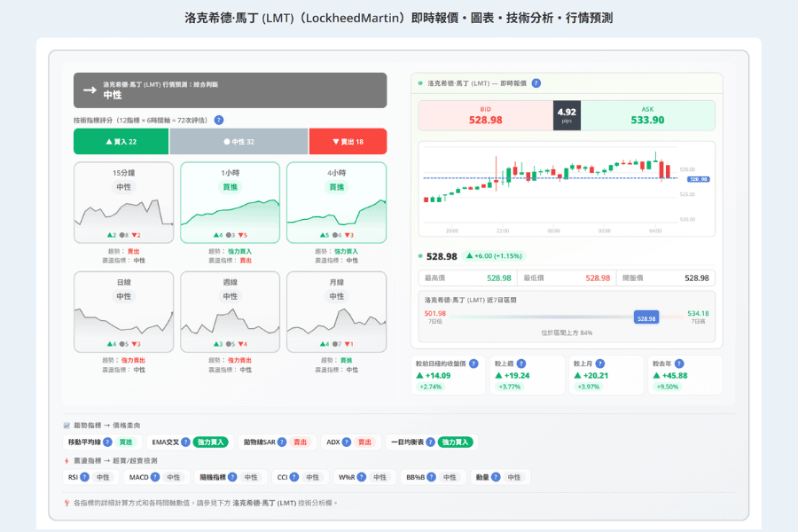Click the 開盤價 528.98 cell

tap(665, 278)
